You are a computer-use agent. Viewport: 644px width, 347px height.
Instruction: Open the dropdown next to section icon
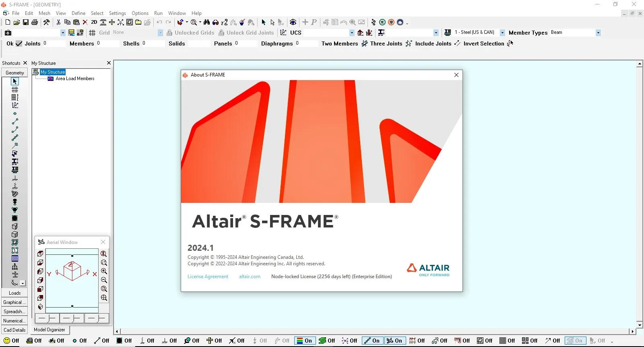[x=436, y=33]
